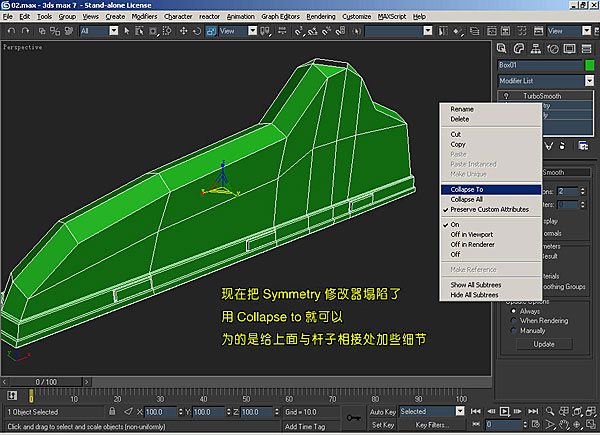Switch to the Create command panel

click(x=502, y=49)
